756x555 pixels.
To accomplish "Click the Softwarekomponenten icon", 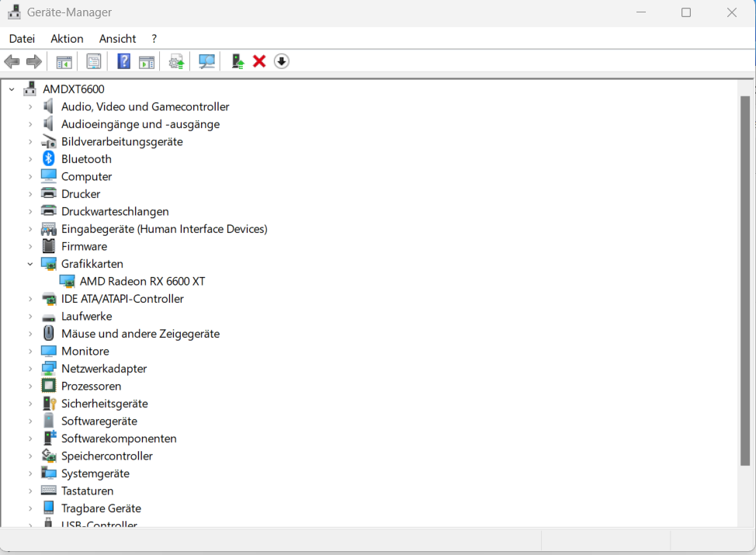I will click(x=50, y=438).
